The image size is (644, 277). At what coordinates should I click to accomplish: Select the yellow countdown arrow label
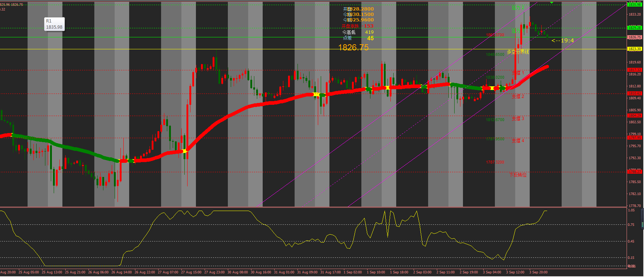(562, 41)
